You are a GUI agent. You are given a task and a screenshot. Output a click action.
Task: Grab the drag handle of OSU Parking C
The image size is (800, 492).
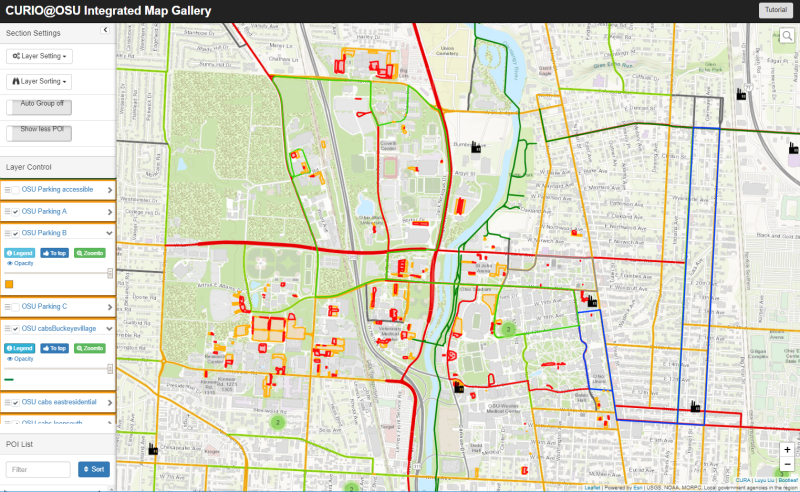point(7,307)
